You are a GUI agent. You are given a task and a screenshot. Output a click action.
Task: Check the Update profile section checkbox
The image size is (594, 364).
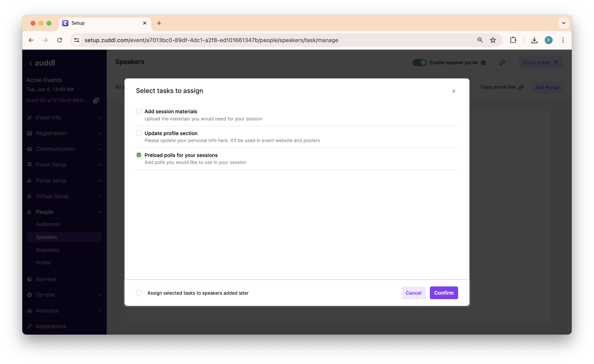(x=139, y=133)
